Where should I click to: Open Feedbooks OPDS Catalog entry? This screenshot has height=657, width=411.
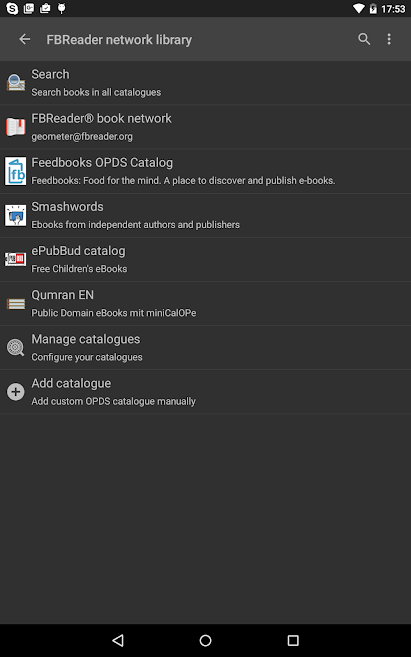coord(205,171)
